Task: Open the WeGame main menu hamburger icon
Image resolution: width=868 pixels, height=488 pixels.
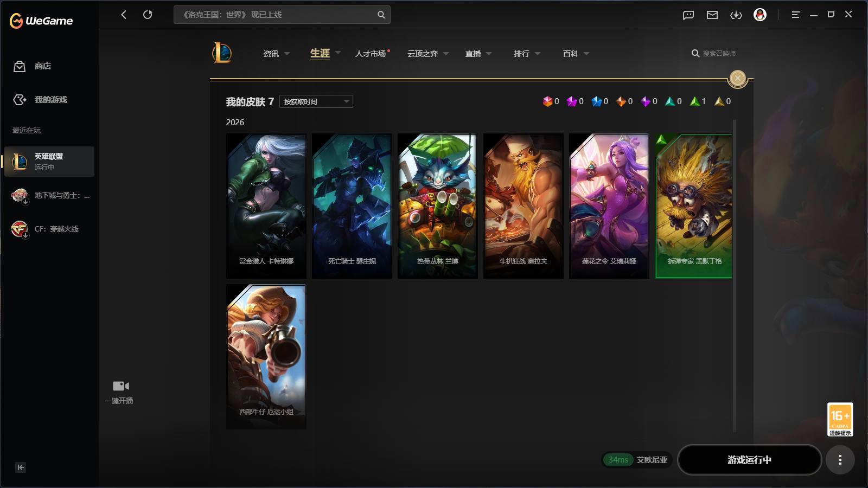Action: pyautogui.click(x=795, y=15)
